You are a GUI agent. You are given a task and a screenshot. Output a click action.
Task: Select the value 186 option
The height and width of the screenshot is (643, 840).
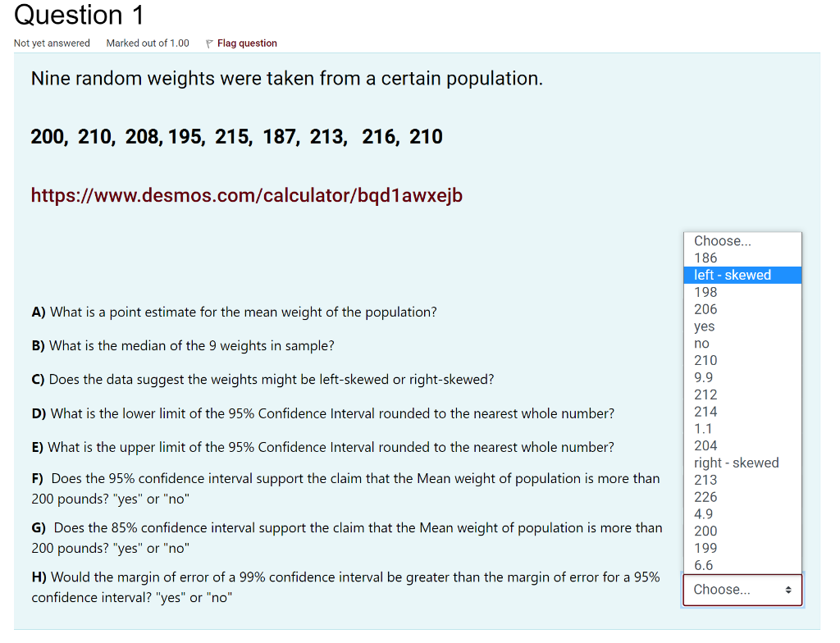pos(704,258)
